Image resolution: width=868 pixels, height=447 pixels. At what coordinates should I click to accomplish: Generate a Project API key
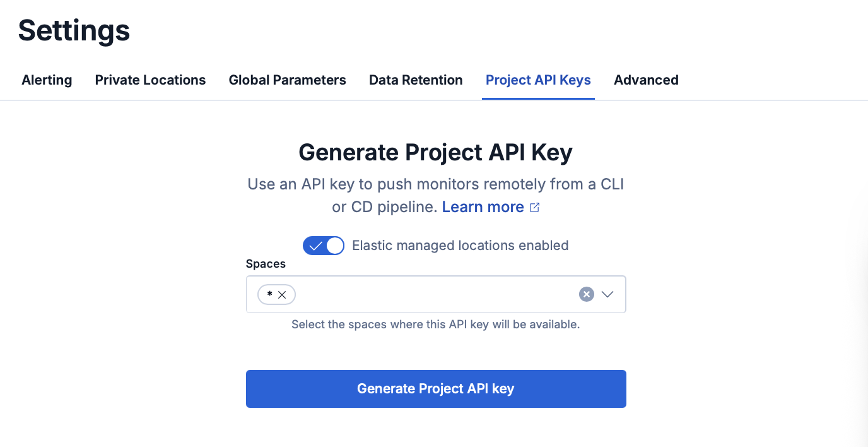pyautogui.click(x=435, y=389)
